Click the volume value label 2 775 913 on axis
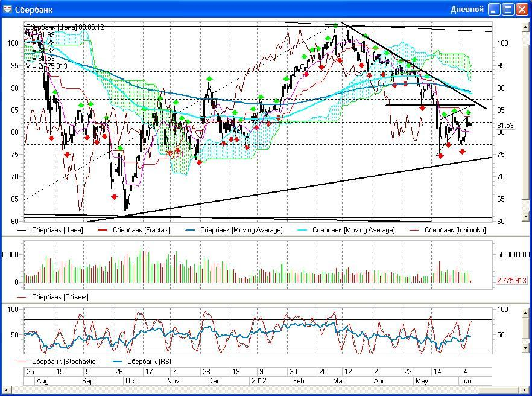This screenshot has width=532, height=396. pos(511,281)
